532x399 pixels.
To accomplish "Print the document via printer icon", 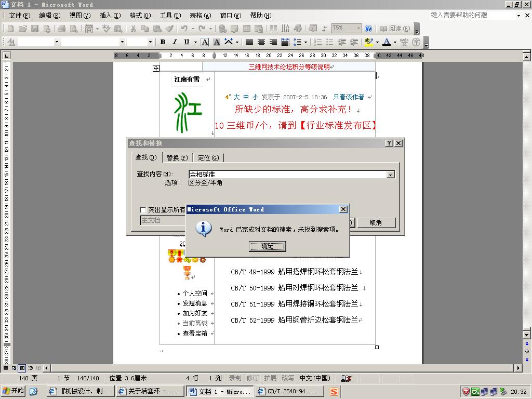I will tap(61, 29).
